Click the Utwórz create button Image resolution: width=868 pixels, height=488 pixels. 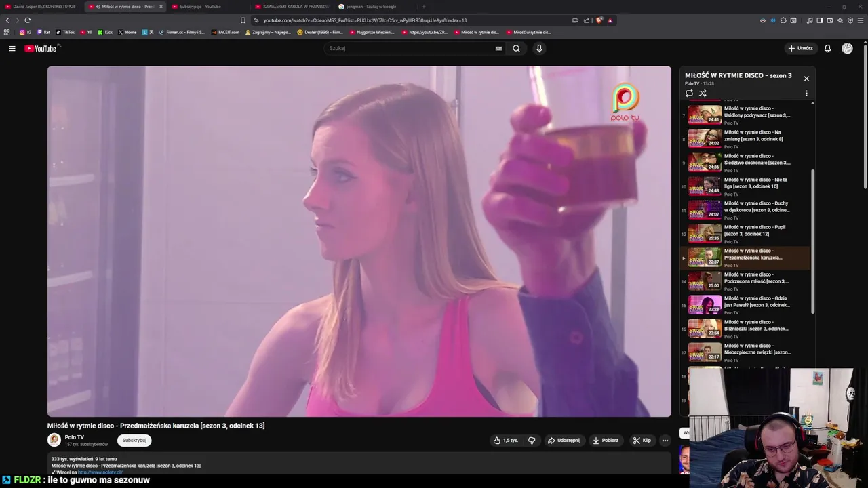pos(800,48)
